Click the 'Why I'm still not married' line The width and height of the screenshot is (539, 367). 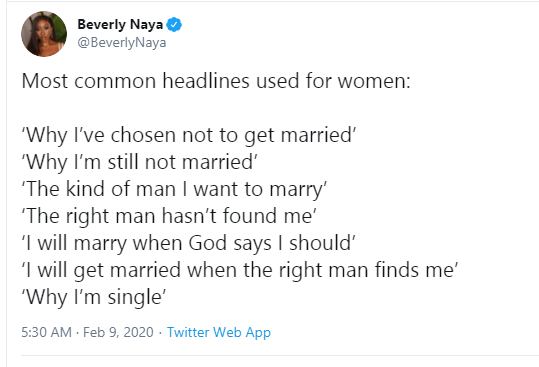[x=140, y=162]
